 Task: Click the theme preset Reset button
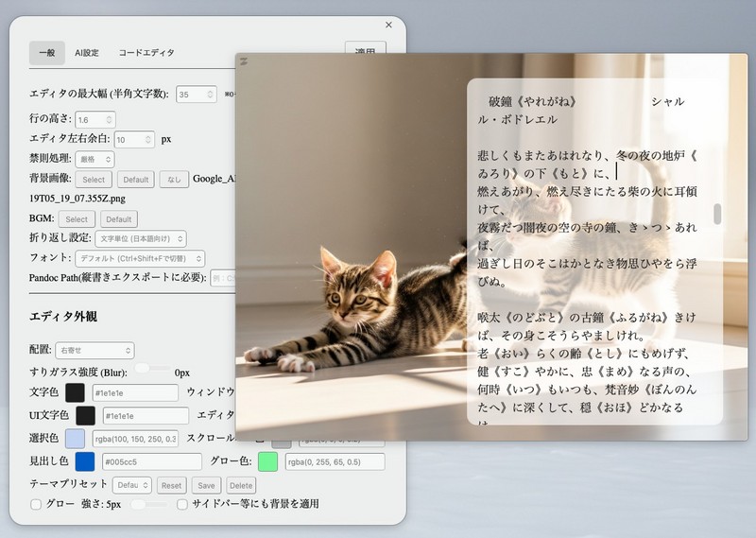click(x=171, y=485)
